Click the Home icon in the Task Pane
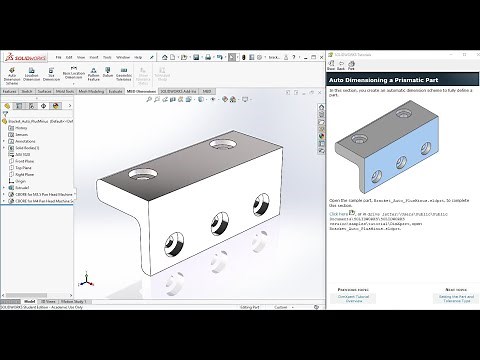Viewport: 480px width, 360px height. [x=321, y=107]
